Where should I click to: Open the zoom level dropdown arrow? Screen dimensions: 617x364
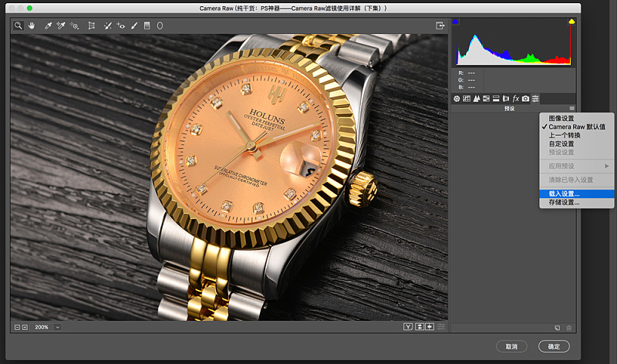click(x=57, y=327)
